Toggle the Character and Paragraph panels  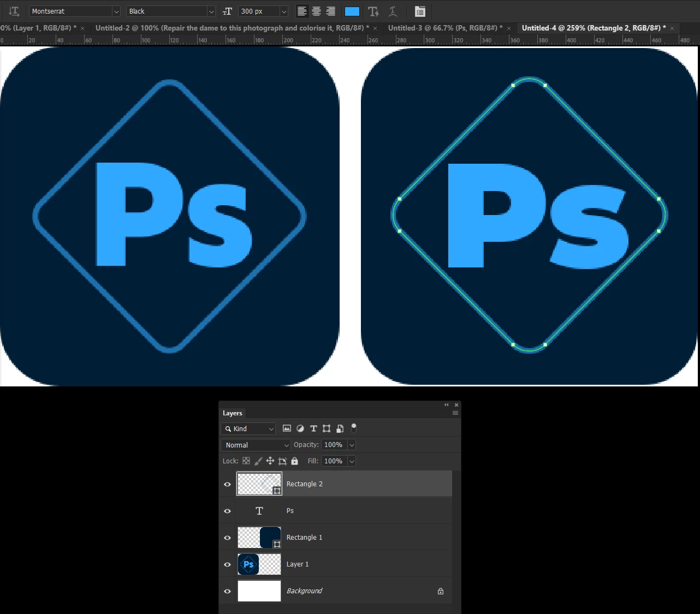(420, 11)
